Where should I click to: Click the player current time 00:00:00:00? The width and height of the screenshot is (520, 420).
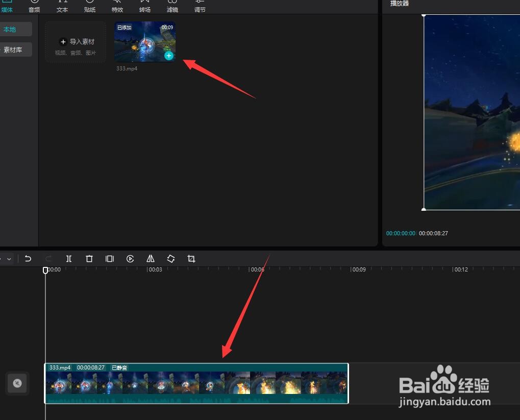401,233
